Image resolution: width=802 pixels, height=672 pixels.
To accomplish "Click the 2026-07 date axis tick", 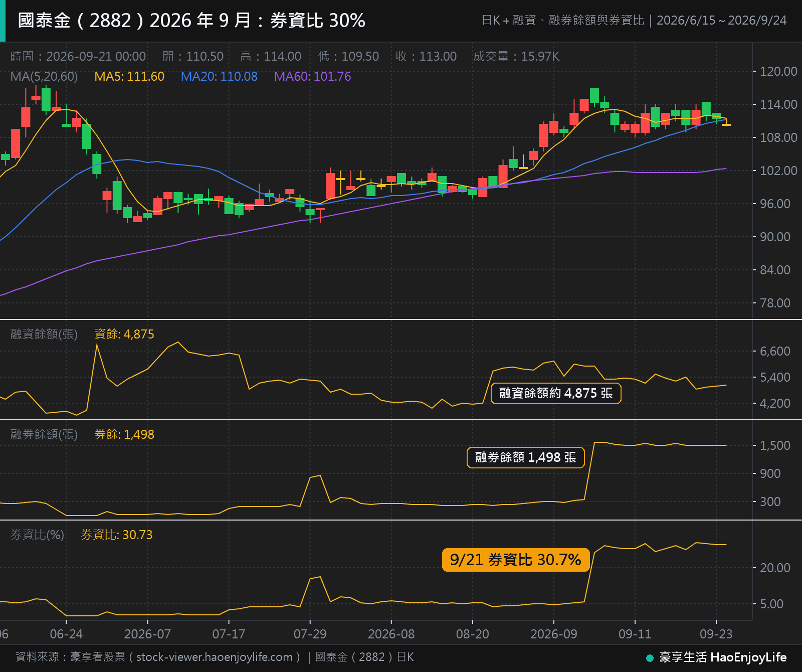I will pyautogui.click(x=147, y=634).
